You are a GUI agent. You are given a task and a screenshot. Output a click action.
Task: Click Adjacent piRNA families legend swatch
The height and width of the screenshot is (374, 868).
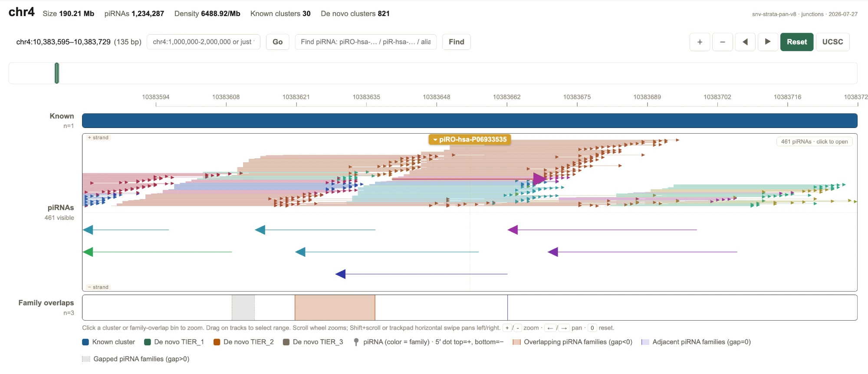645,342
